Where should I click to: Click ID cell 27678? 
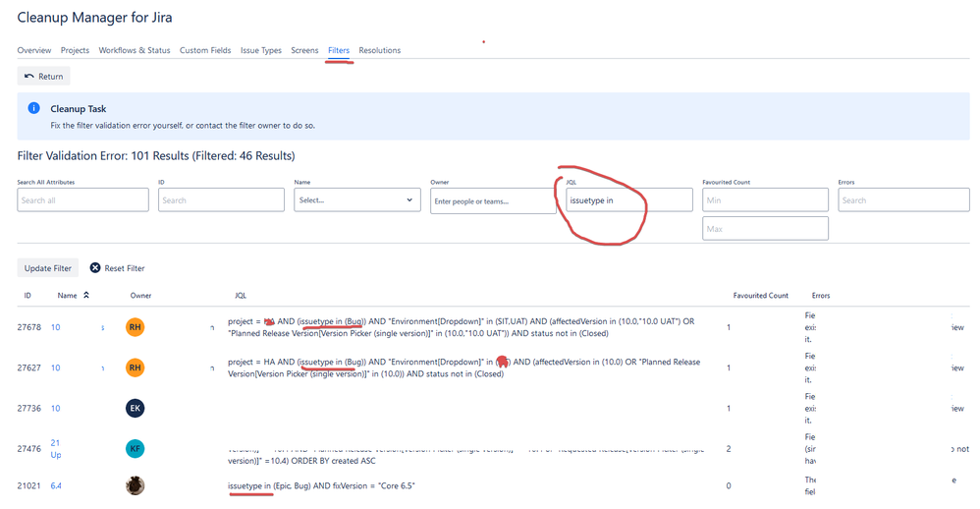click(28, 327)
